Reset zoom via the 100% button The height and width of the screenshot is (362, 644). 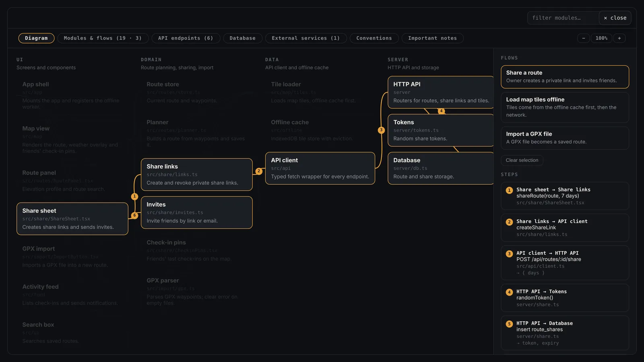click(x=601, y=38)
